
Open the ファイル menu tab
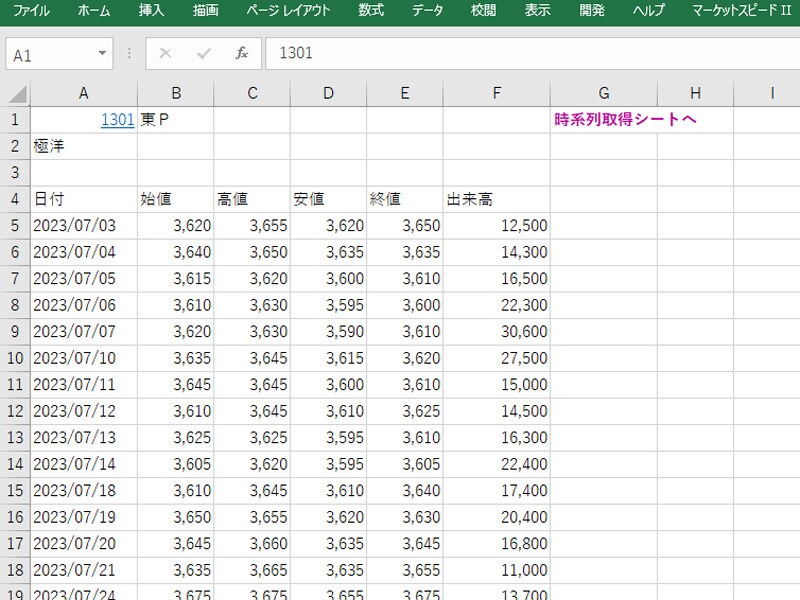31,10
